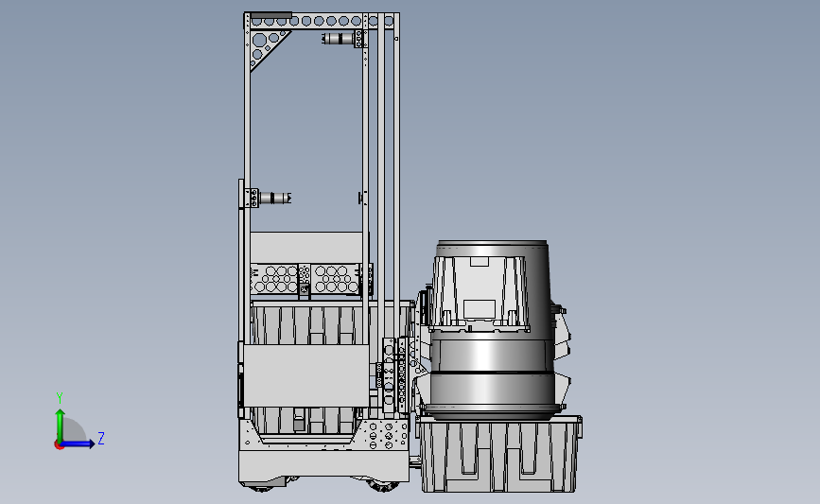
Task: Click the red origin dot of the axis triad
Action: 59,445
